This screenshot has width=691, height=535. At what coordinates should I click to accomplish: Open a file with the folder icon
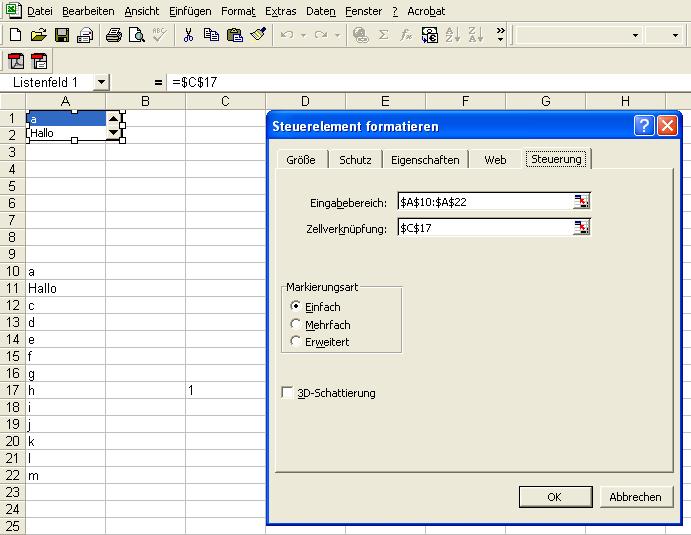pyautogui.click(x=39, y=34)
